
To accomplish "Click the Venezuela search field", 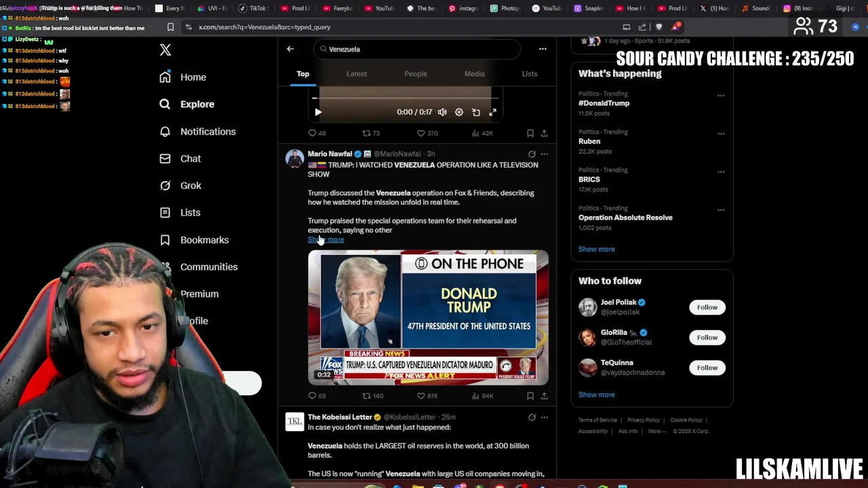I will (x=417, y=49).
